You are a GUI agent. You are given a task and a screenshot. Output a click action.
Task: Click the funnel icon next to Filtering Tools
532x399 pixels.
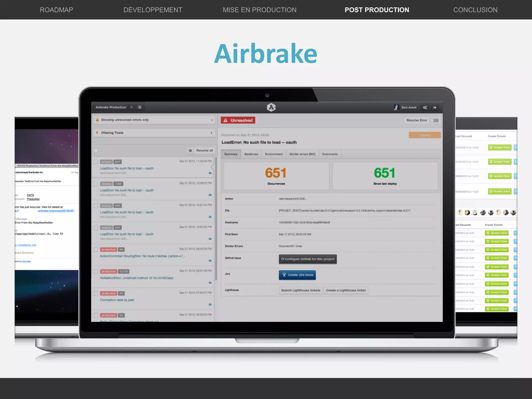(97, 133)
